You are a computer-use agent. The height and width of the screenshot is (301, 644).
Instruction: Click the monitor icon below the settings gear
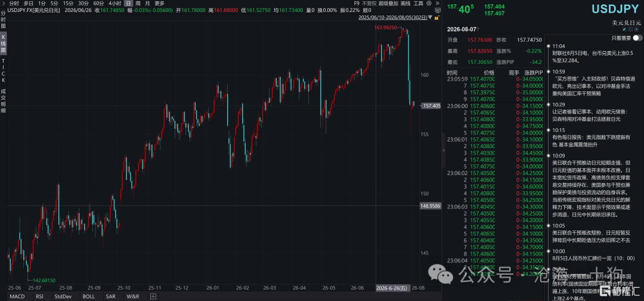coord(438,10)
